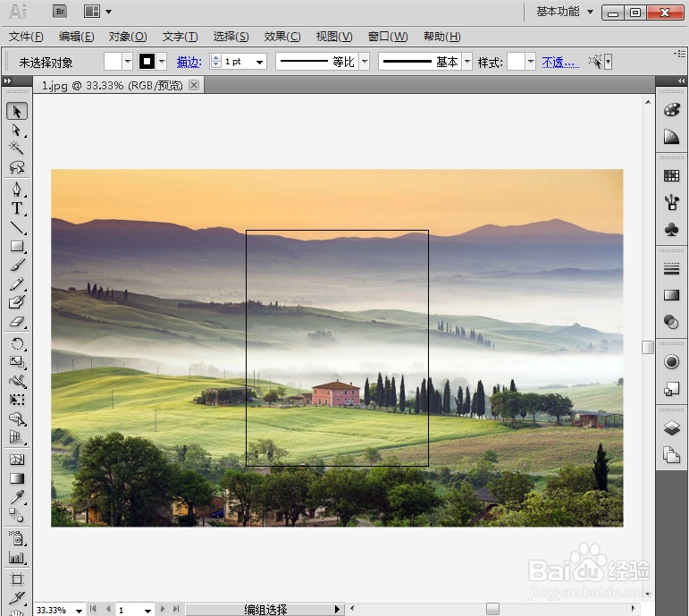Screen dimensions: 689x616
Task: Select the Blob Brush tool
Action: click(17, 302)
